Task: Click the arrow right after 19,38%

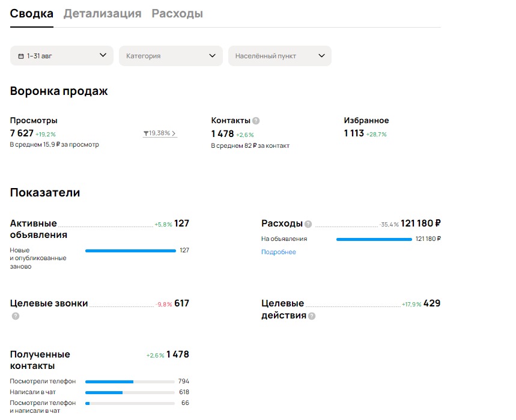Action: coord(174,133)
